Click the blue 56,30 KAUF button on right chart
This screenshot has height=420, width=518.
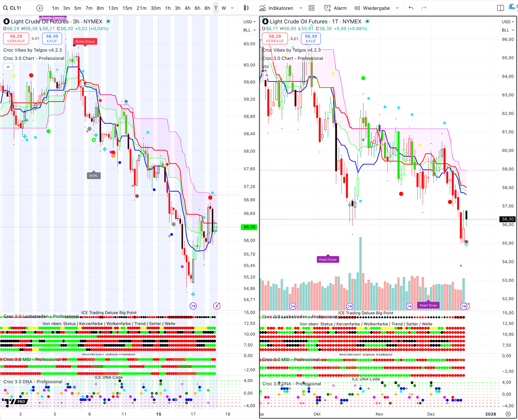coord(311,39)
